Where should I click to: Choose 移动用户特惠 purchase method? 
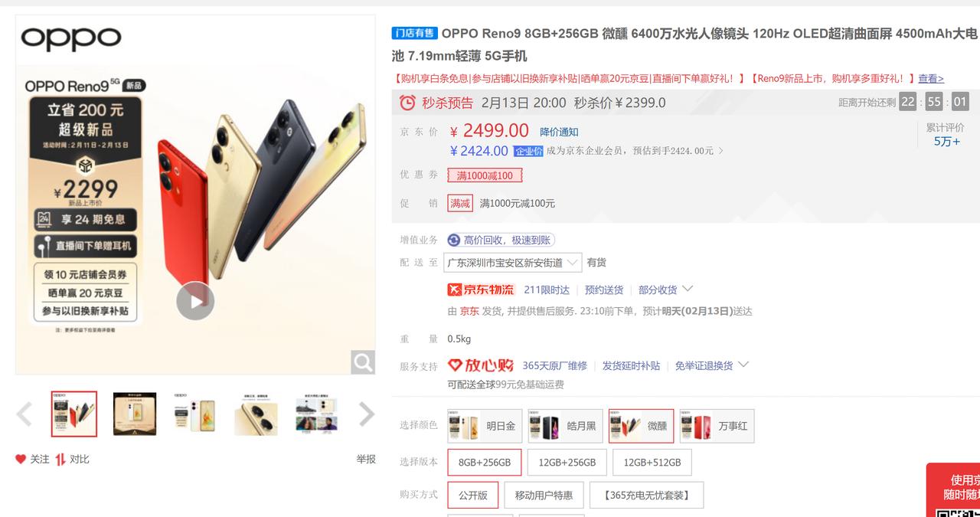tap(544, 496)
